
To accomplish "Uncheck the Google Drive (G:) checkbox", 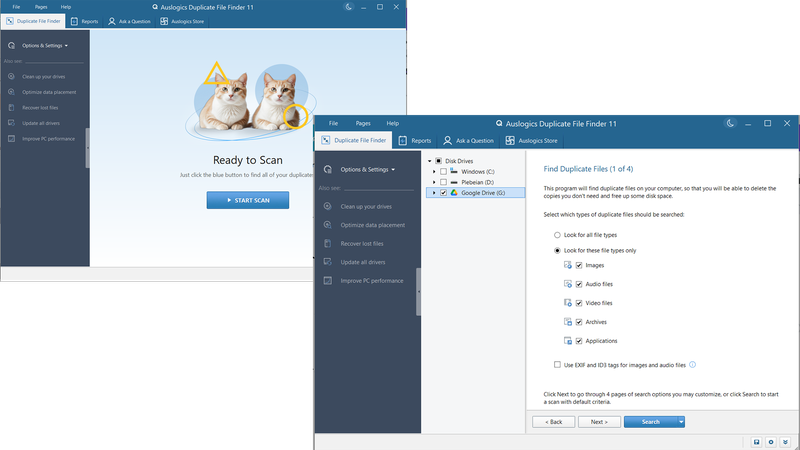I will [x=443, y=193].
